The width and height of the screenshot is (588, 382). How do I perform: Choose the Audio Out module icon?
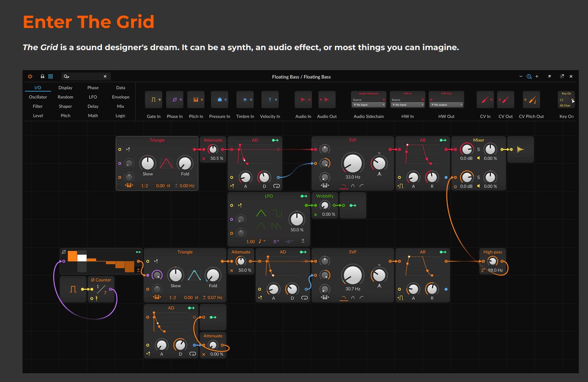click(x=327, y=100)
